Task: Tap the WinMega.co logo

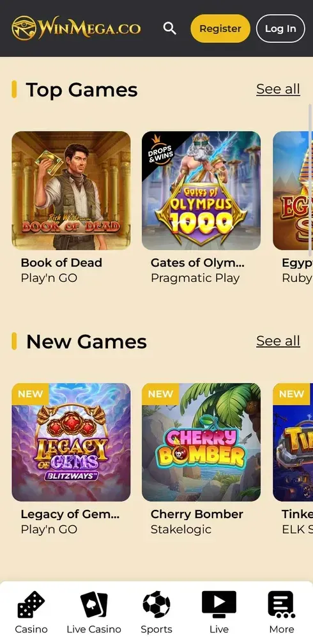Action: point(77,28)
